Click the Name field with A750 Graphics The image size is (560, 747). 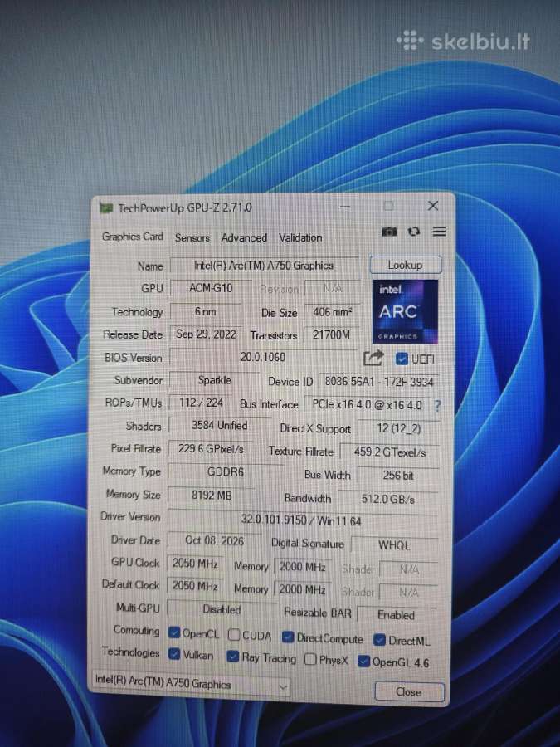tap(264, 266)
